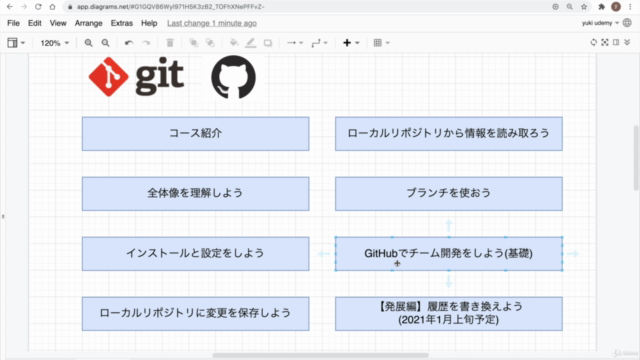Open the Help menu
The height and width of the screenshot is (360, 640).
click(149, 23)
